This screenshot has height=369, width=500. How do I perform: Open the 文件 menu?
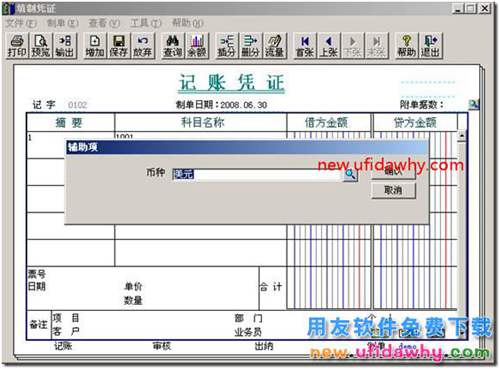[21, 23]
